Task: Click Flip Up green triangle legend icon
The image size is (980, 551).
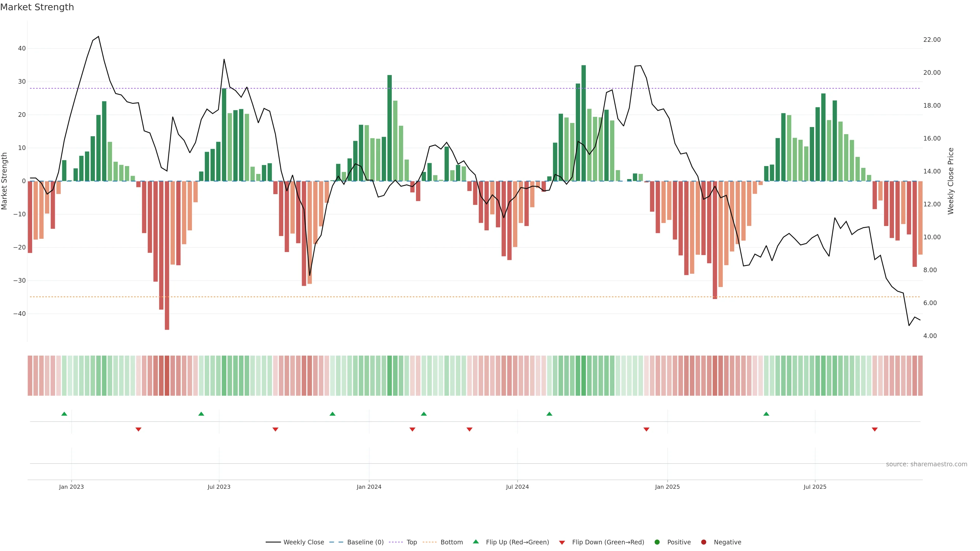Action: (475, 542)
